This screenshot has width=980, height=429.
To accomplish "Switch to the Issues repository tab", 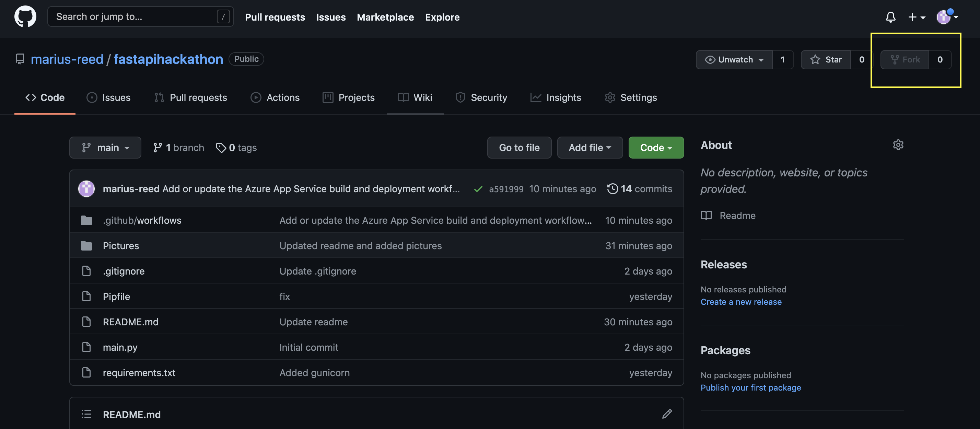I will coord(108,97).
